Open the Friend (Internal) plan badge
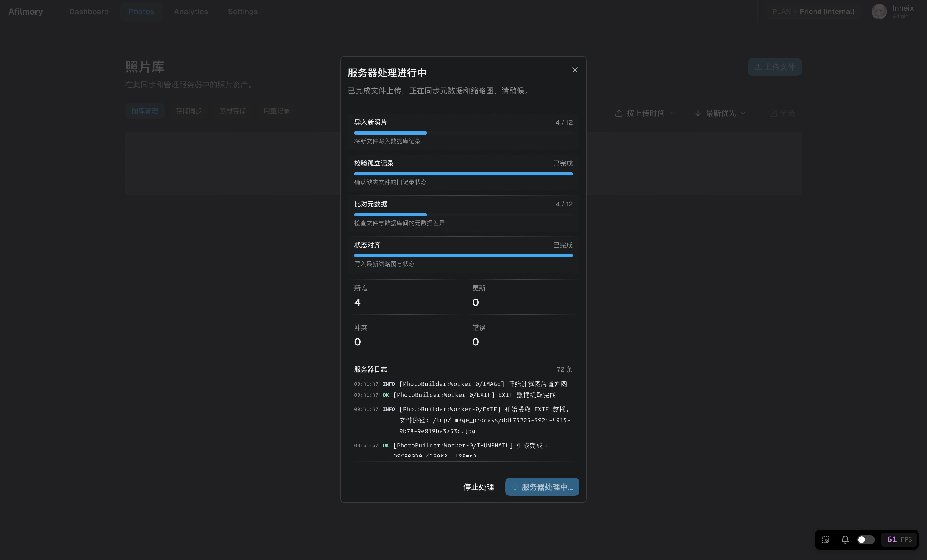The height and width of the screenshot is (560, 927). click(x=813, y=12)
